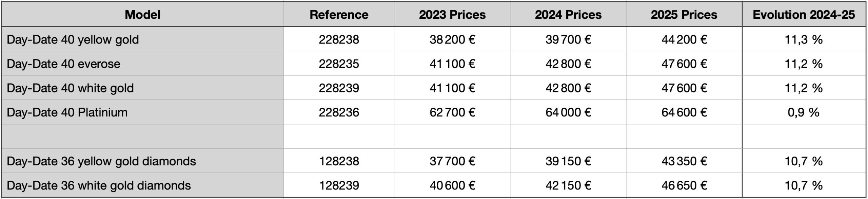Click the Day-Date 40 everose cell
The height and width of the screenshot is (199, 868).
[142, 64]
